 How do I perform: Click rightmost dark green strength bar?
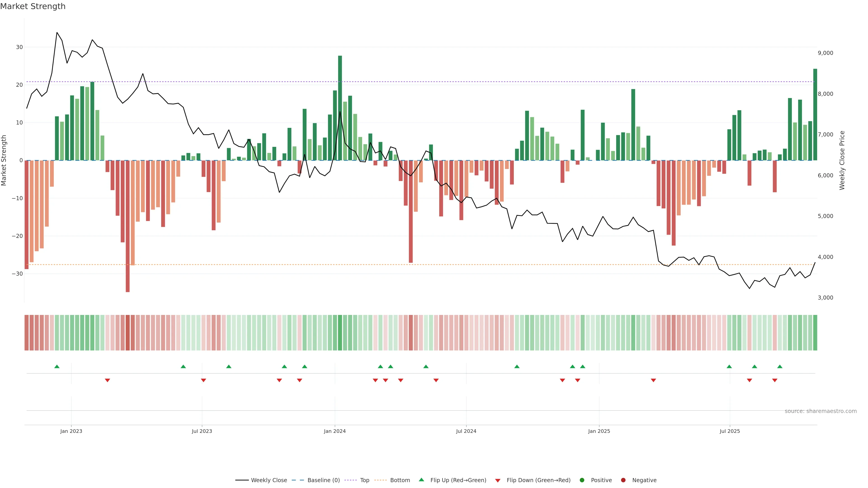pos(815,115)
